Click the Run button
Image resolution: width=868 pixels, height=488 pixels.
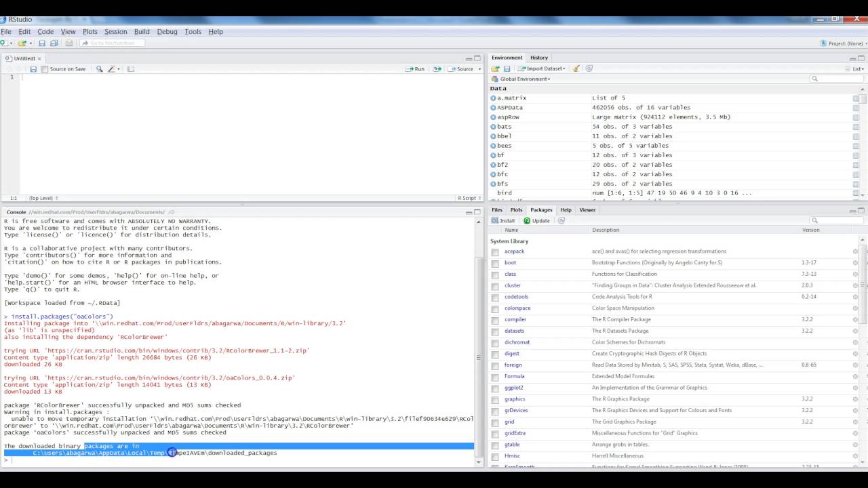click(x=415, y=68)
